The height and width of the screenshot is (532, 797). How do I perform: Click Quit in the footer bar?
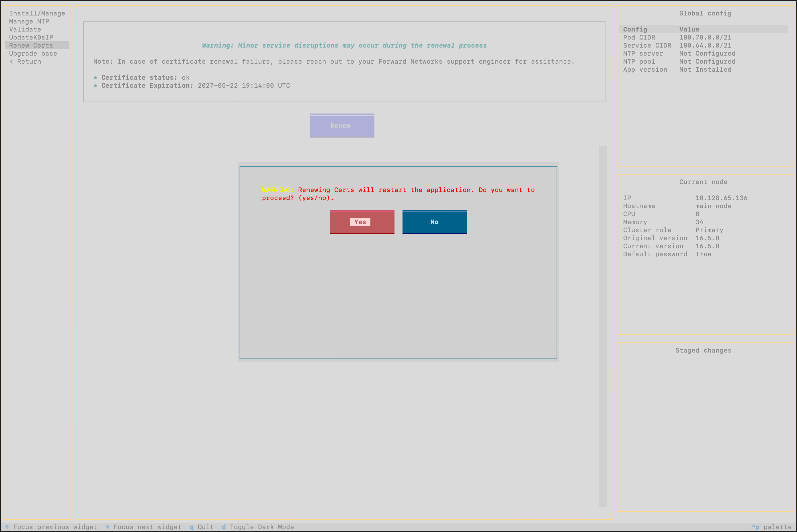coord(202,527)
